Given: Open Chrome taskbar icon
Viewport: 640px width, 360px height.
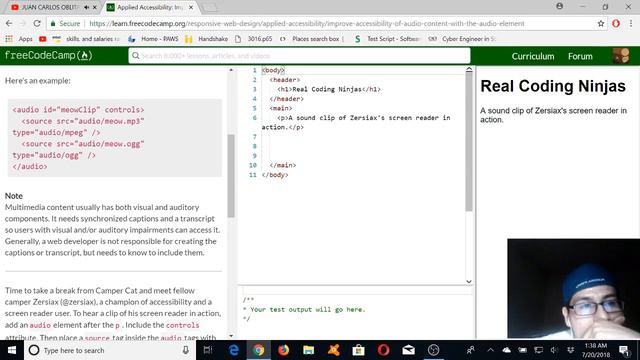Looking at the screenshot, I should pyautogui.click(x=258, y=350).
